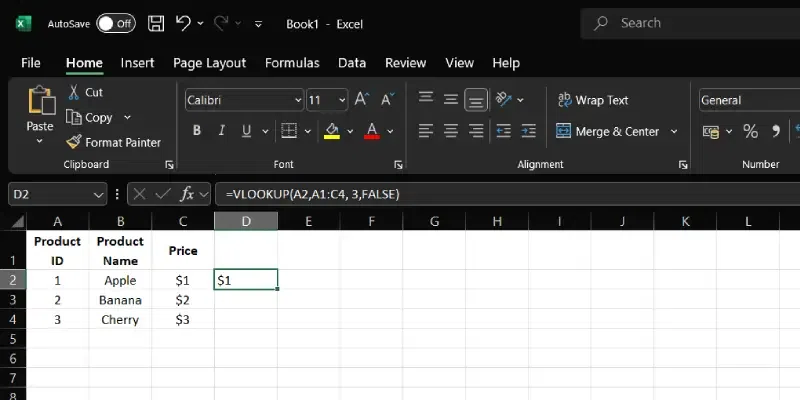Click the Insert Function fx icon
Screen dimensions: 800x400
188,194
